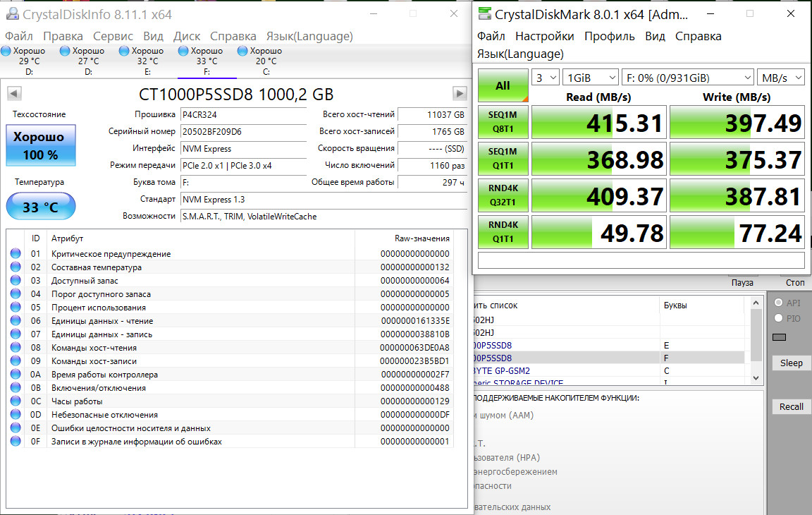
Task: Click the empty comment field in CrystalDiskMark
Action: (x=641, y=260)
